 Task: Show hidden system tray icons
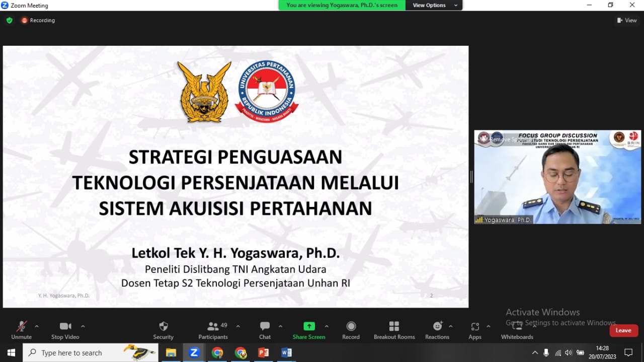(x=535, y=352)
